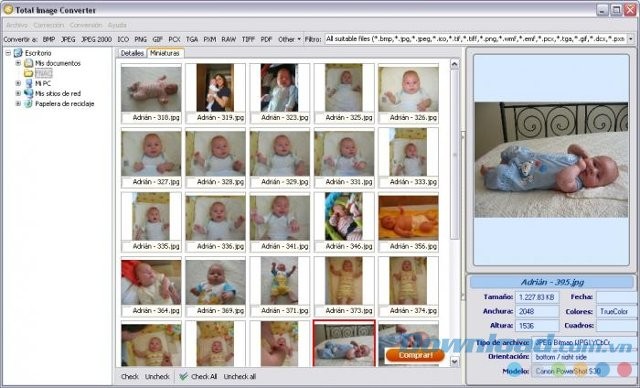This screenshot has width=640, height=388.
Task: Expand the Papelera de reciclaje node
Action: coord(18,104)
